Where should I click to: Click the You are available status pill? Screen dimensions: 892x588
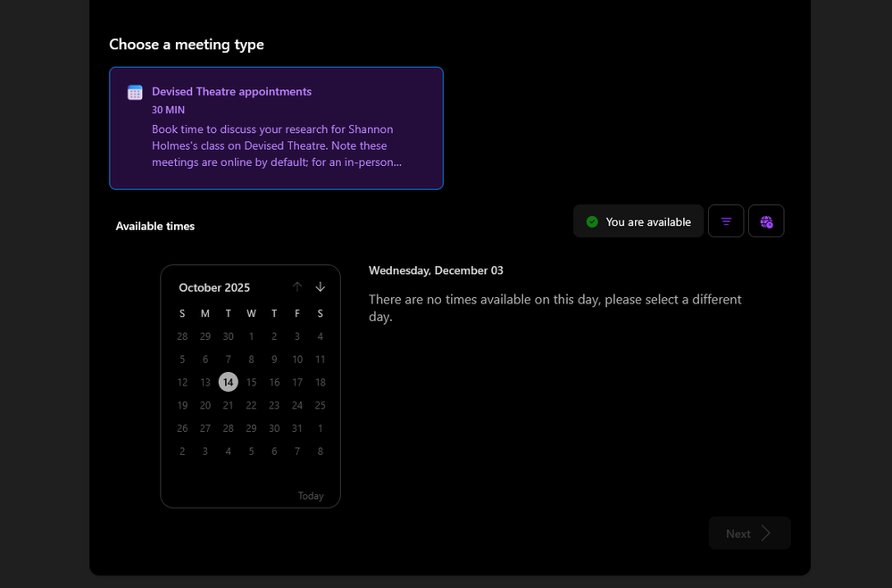pos(638,221)
